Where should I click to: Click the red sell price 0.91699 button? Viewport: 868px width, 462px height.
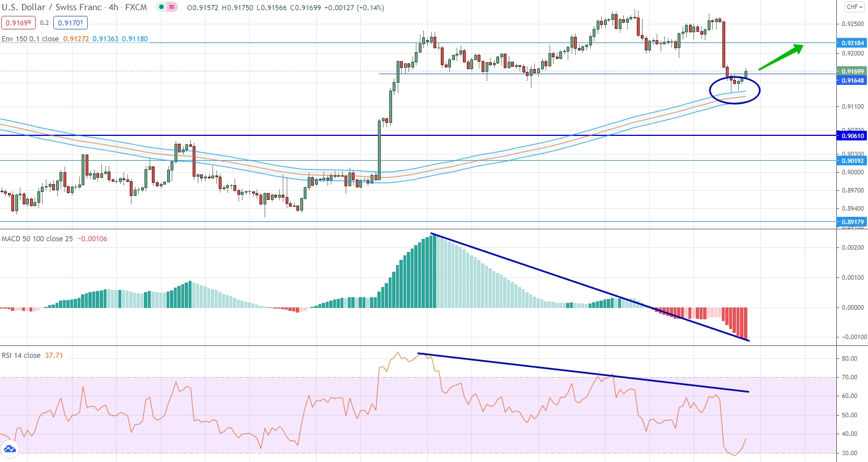coord(18,23)
